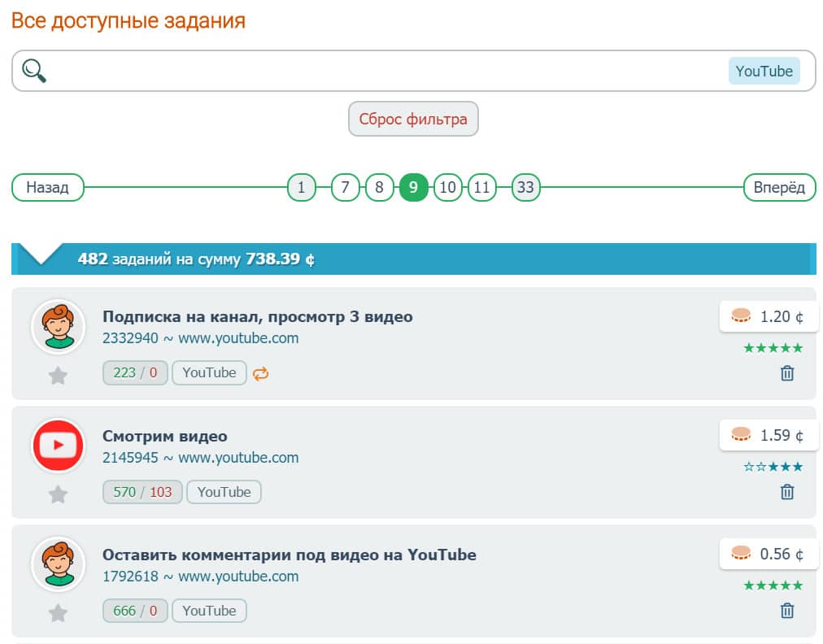Viewport: 823px width, 644px height.
Task: Jump to last page 33
Action: pos(525,188)
